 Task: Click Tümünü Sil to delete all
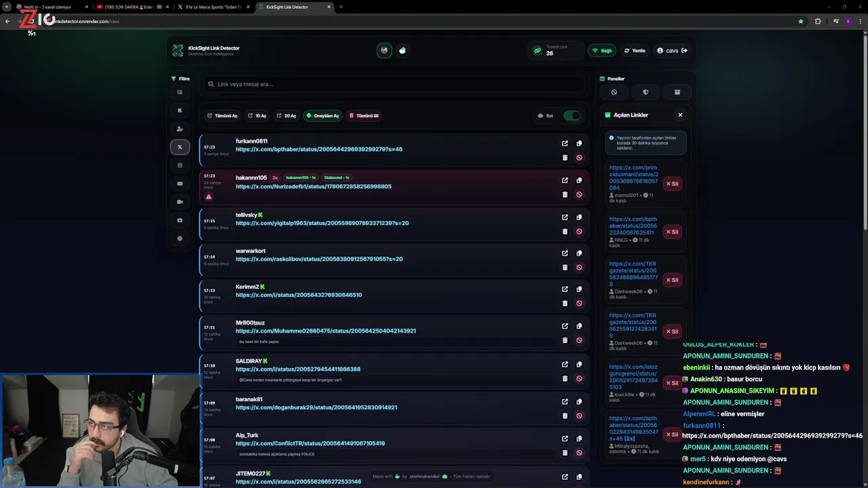(x=363, y=115)
